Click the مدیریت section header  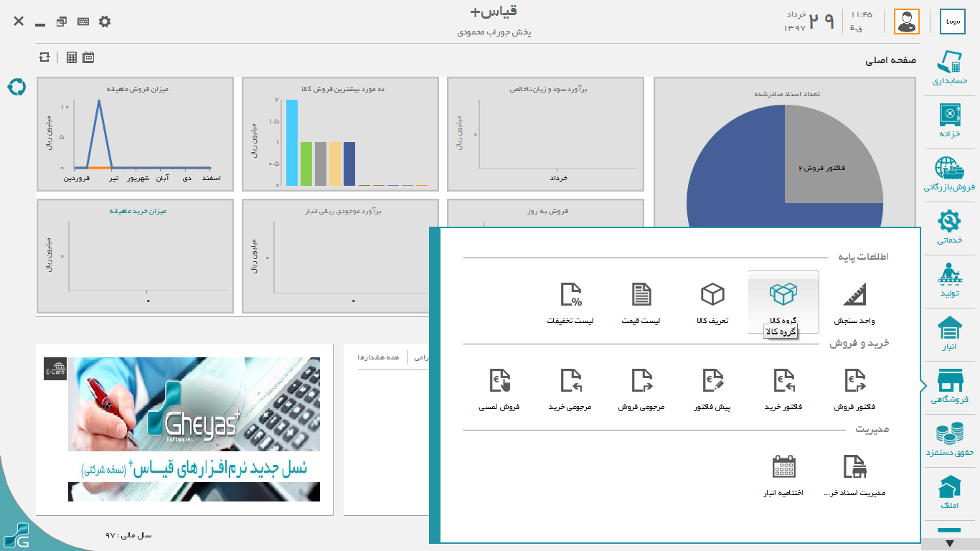pyautogui.click(x=872, y=429)
